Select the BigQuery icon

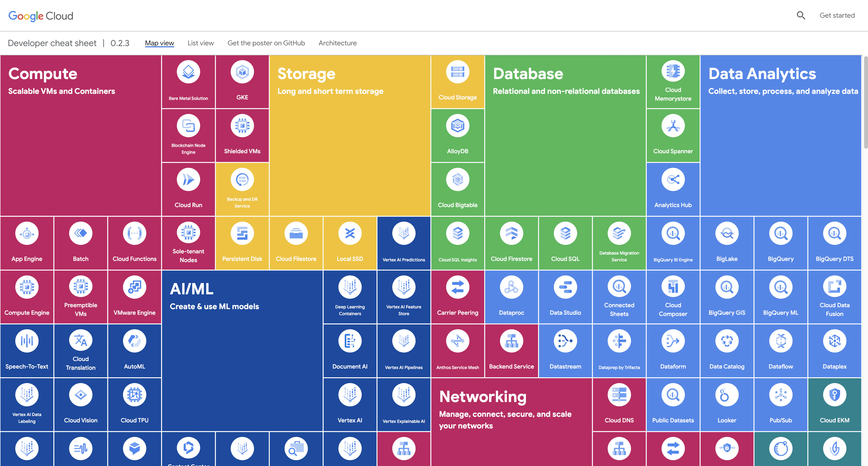(x=781, y=233)
